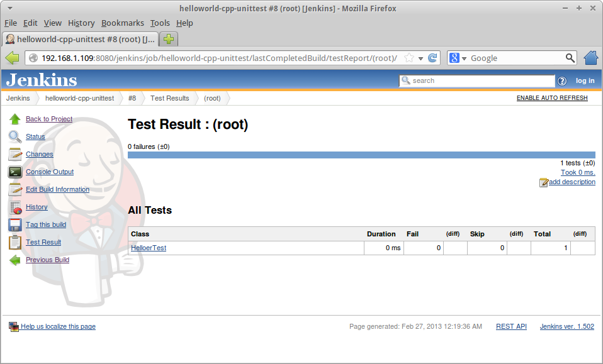Click the search help question mark icon

pos(562,80)
